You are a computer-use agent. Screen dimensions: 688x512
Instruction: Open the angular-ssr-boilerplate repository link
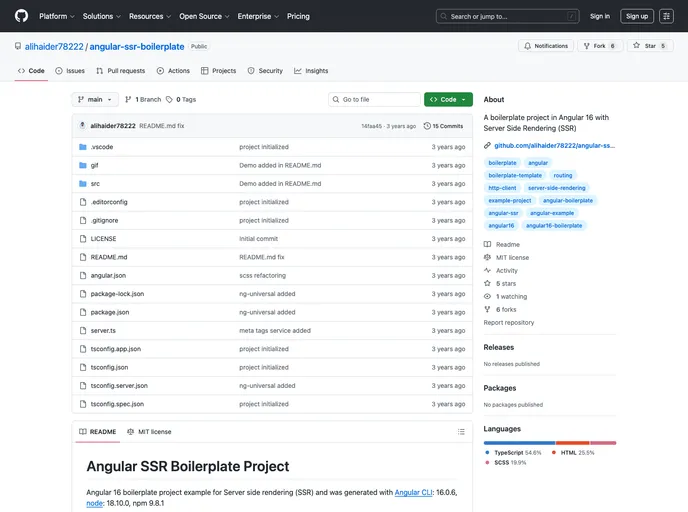[137, 47]
